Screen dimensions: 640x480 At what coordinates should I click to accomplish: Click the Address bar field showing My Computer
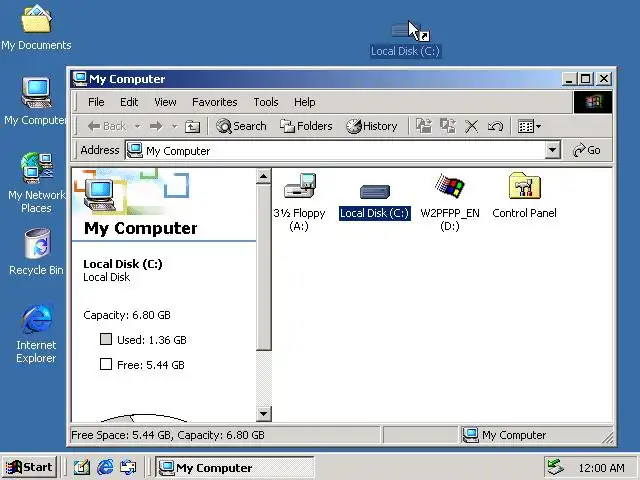(x=335, y=150)
